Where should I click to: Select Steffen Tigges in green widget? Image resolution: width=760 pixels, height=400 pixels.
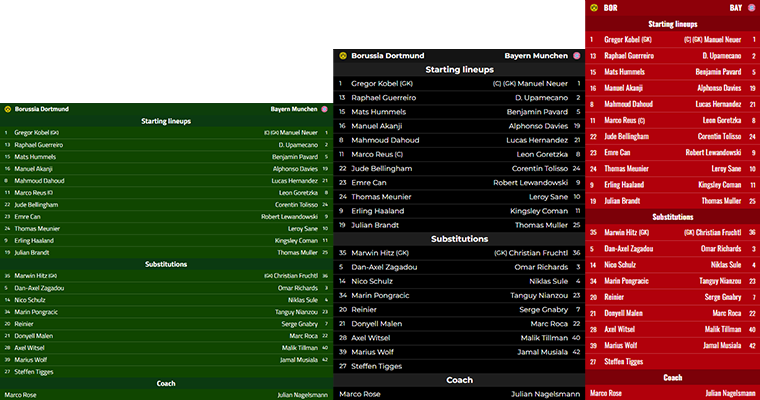click(x=34, y=372)
